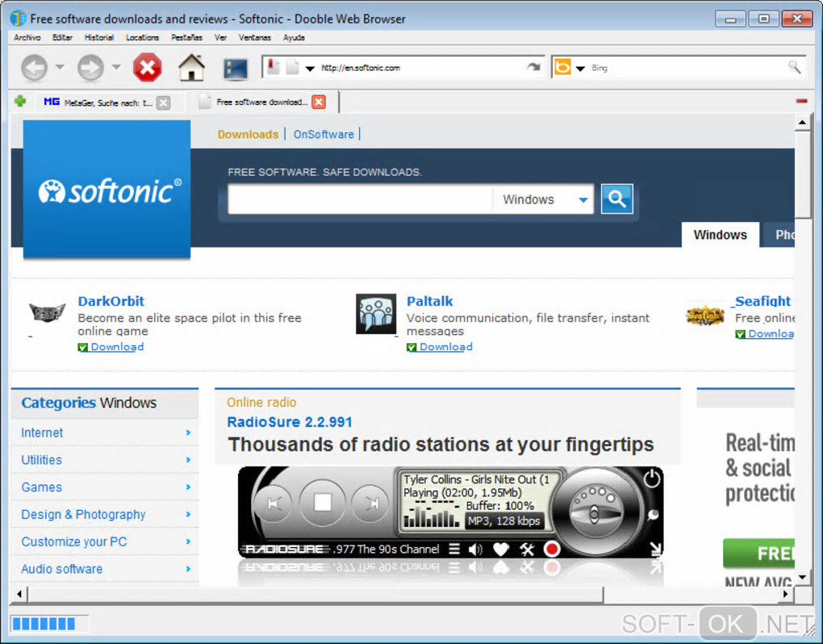Open the Windows platform dropdown in Softonic search
823x644 pixels.
pyautogui.click(x=543, y=199)
